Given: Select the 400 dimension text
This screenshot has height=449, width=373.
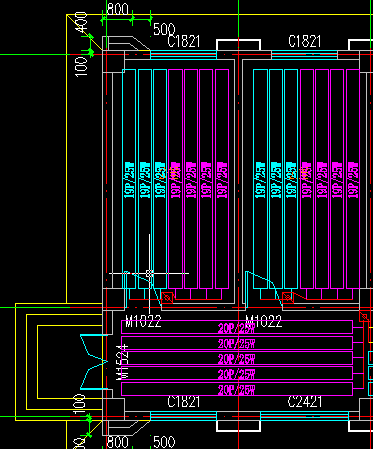Looking at the screenshot, I should point(82,23).
